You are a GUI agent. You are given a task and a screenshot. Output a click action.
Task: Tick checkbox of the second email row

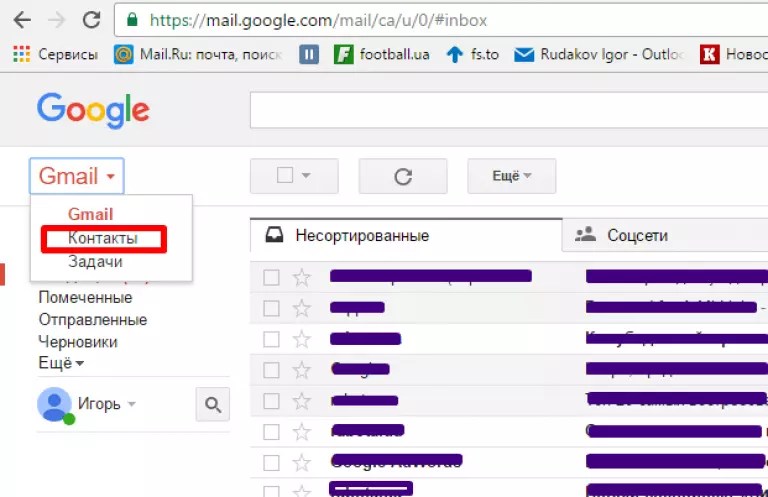pyautogui.click(x=271, y=308)
